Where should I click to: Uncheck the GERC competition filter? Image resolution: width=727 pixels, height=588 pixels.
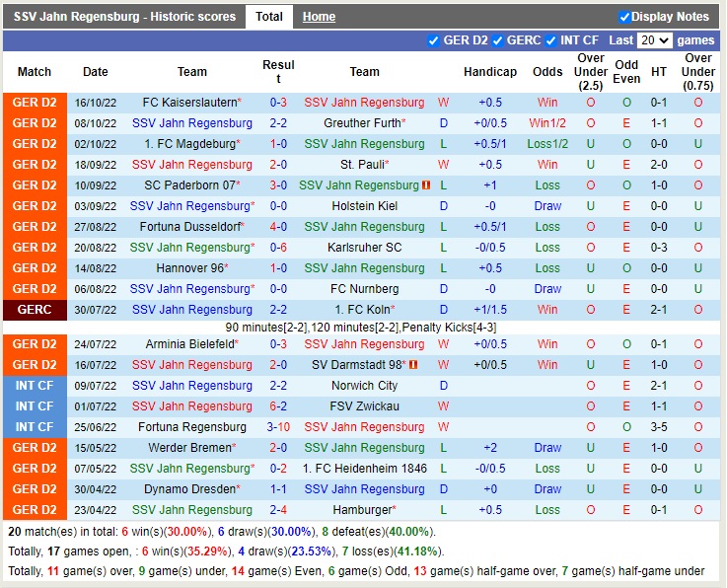tap(497, 40)
